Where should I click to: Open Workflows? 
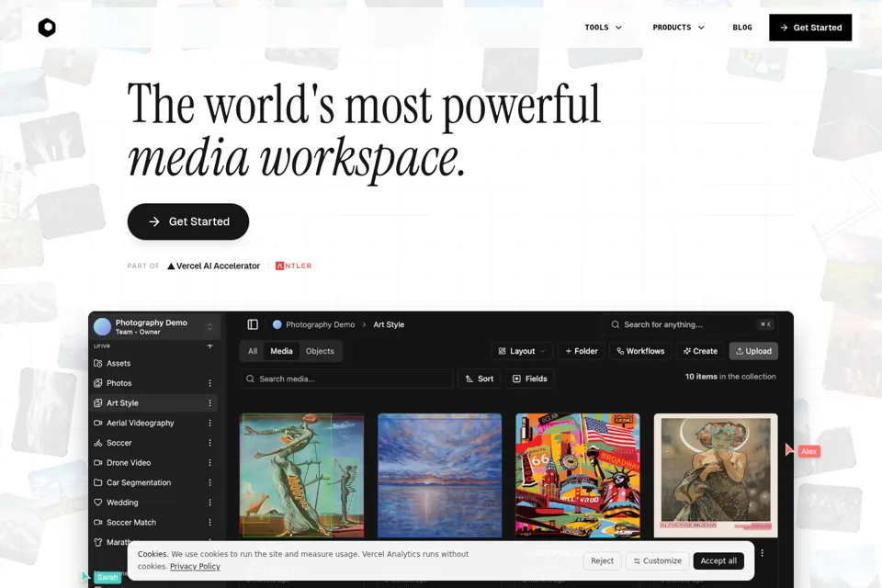(x=640, y=351)
